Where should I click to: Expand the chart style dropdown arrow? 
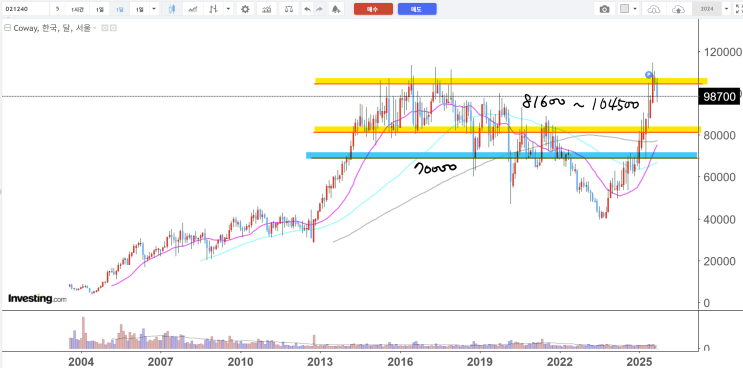[x=229, y=9]
